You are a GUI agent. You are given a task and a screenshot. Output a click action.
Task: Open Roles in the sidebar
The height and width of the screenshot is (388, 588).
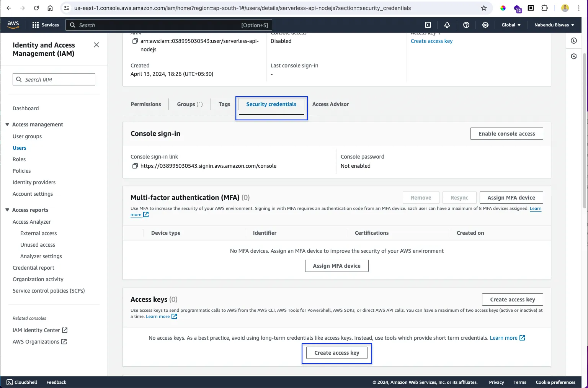click(19, 159)
